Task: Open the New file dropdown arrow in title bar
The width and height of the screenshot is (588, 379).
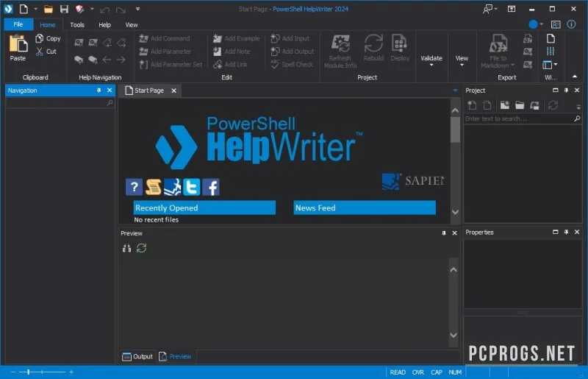Action: [35, 9]
